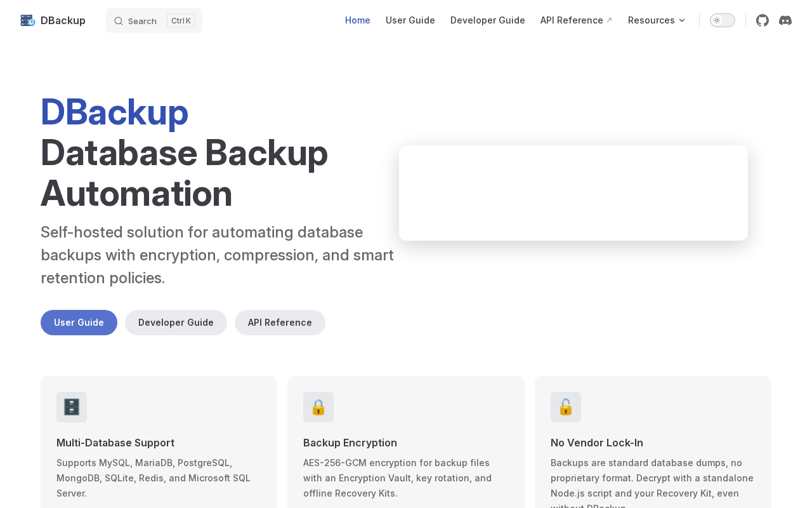Click the DBackup logo icon

(x=28, y=20)
